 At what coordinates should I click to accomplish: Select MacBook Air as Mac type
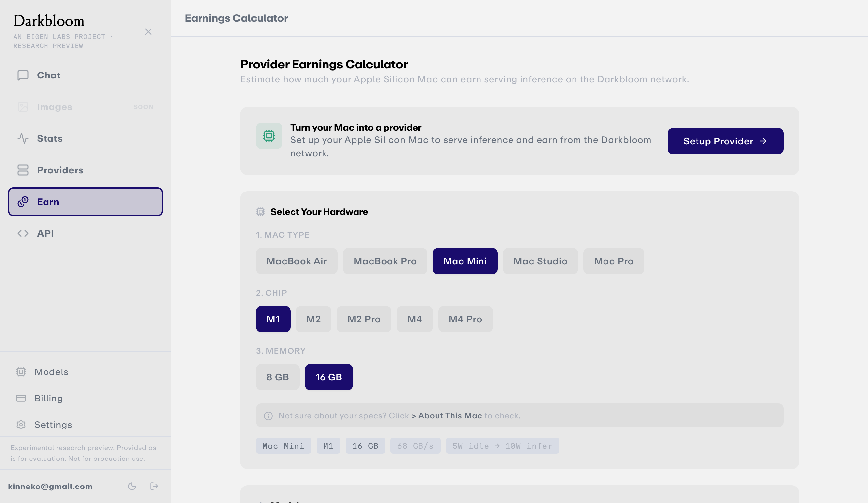pos(296,261)
